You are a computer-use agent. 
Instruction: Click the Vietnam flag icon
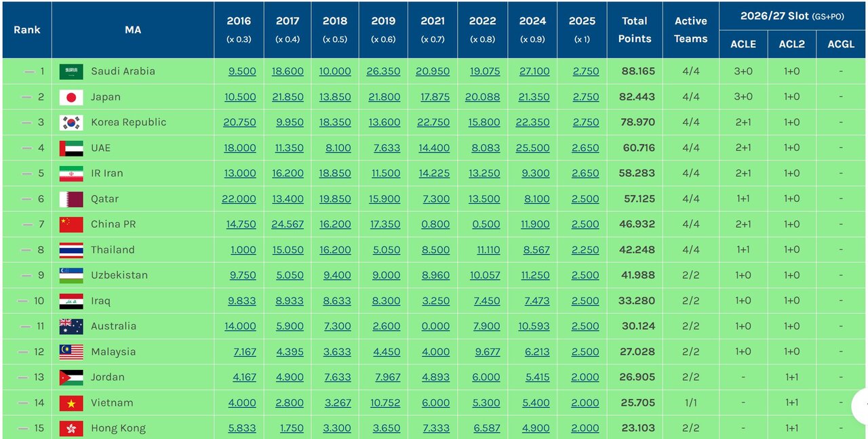(x=71, y=403)
